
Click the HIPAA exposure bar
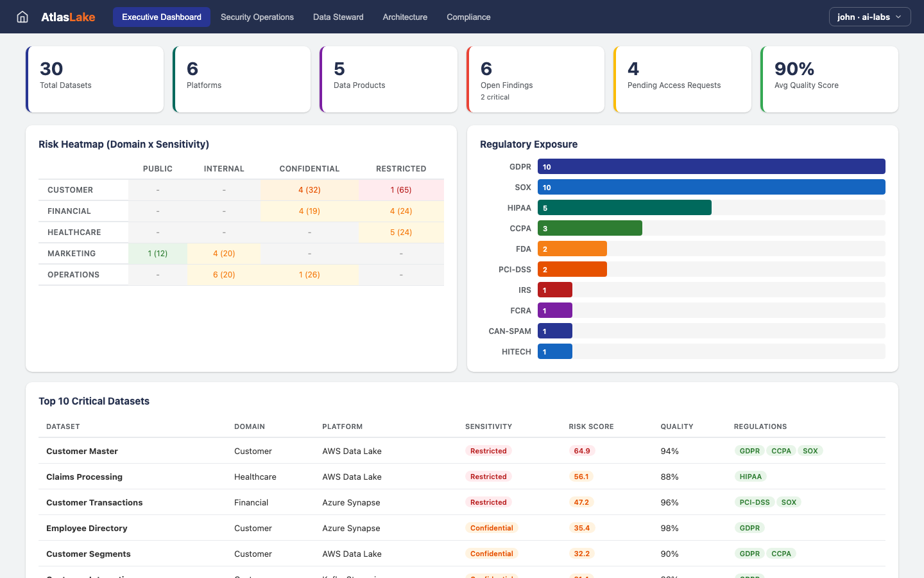tap(624, 207)
